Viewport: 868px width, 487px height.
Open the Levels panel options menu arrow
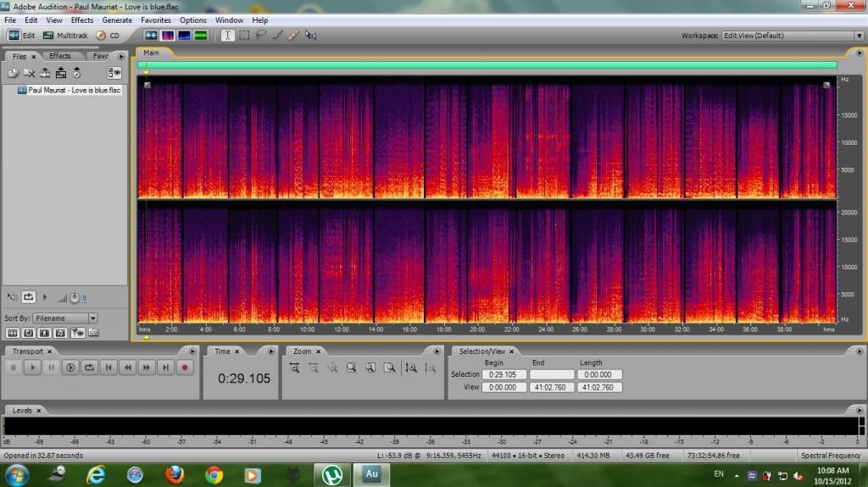[x=860, y=411]
